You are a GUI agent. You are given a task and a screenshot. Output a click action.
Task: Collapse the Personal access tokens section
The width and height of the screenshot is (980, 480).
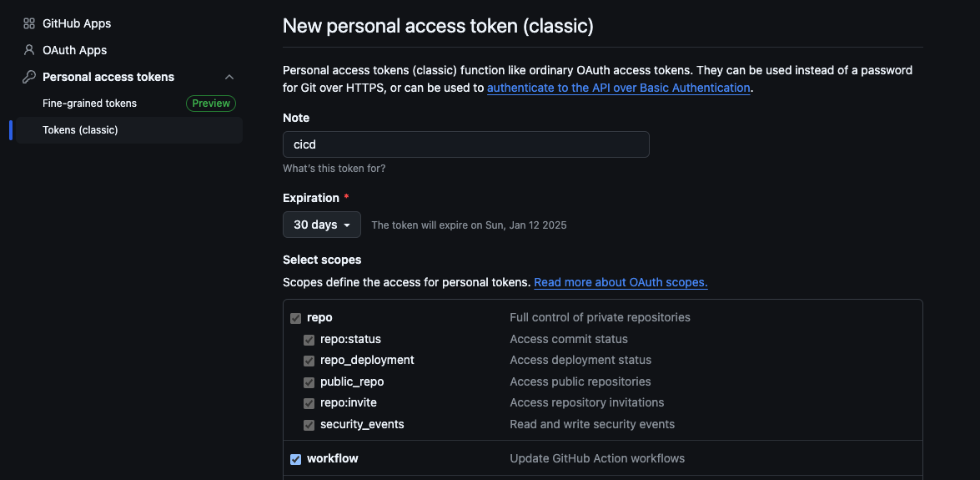[229, 77]
